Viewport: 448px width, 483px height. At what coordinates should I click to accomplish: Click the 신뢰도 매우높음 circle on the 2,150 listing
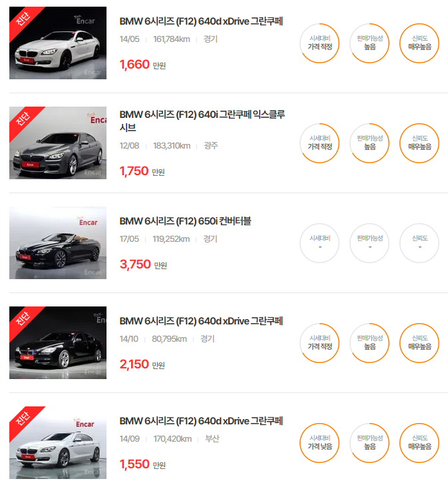point(419,343)
